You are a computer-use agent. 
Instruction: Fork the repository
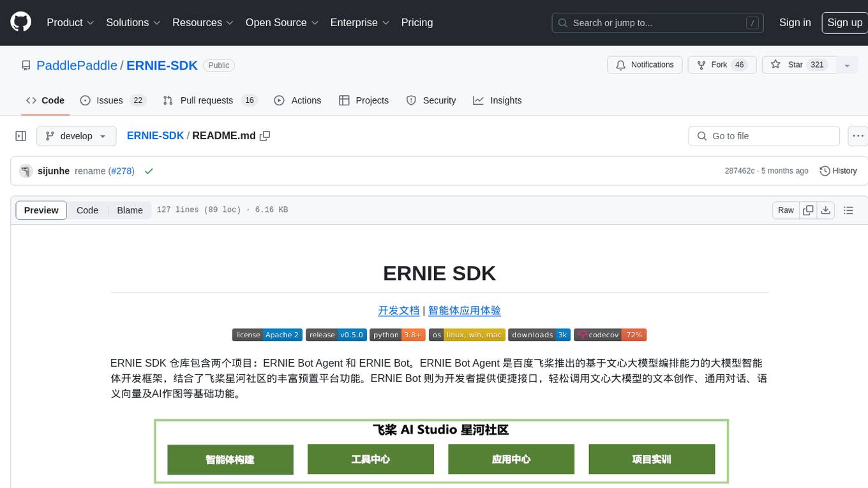(x=722, y=65)
